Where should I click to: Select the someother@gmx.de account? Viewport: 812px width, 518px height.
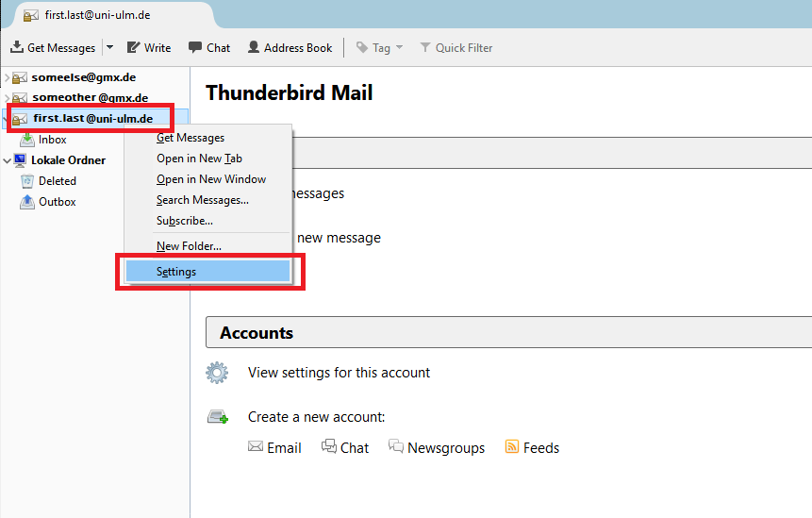(91, 98)
